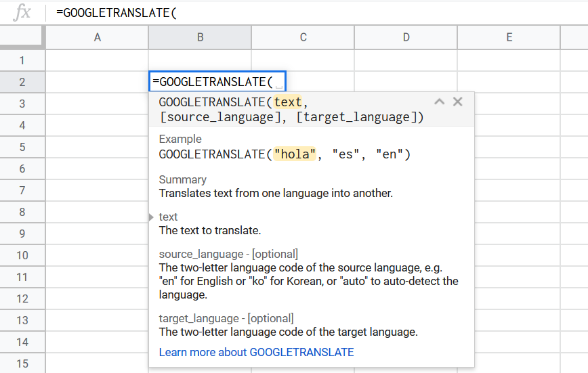Select row 5 header
Screen dimensions: 588x373
pos(22,147)
